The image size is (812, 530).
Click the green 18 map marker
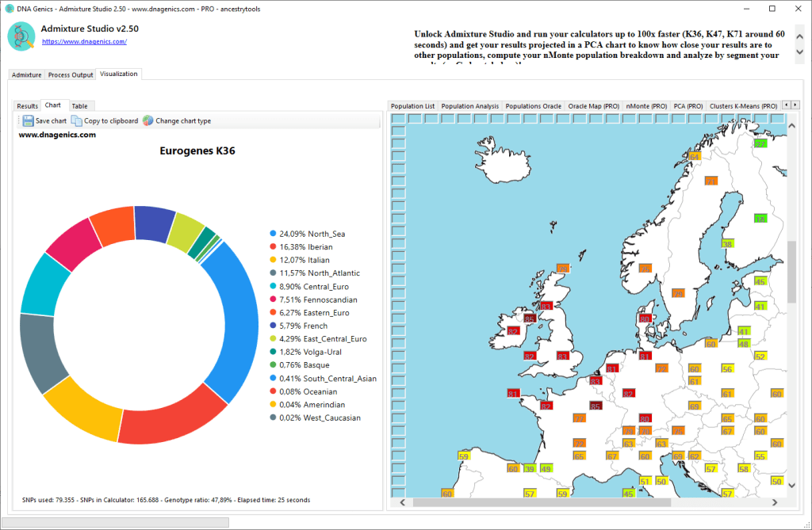point(760,219)
